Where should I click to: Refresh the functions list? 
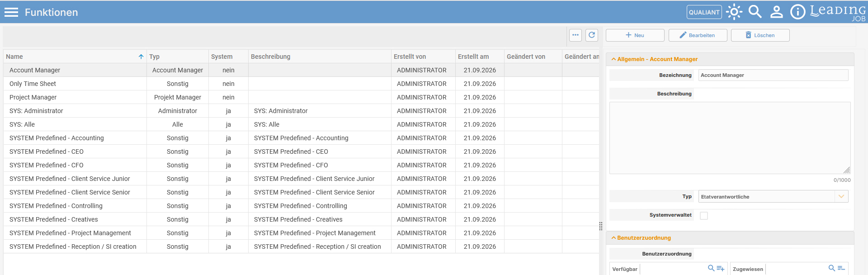click(x=592, y=35)
